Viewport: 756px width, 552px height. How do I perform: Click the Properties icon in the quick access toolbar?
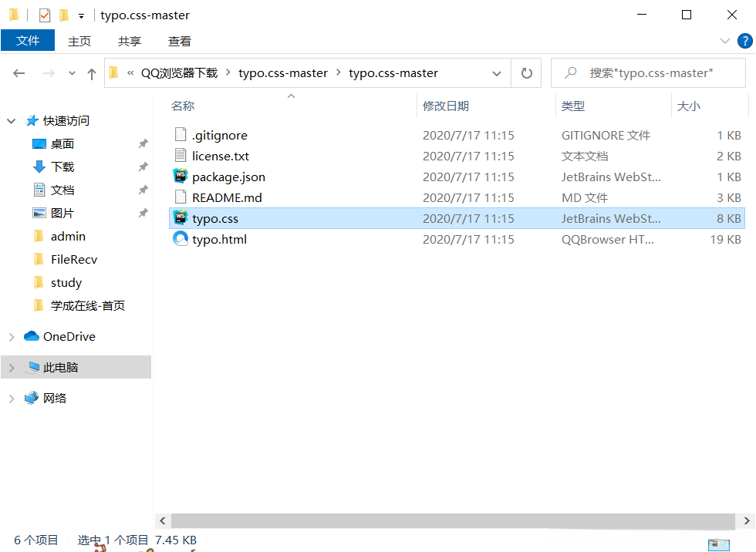tap(45, 15)
